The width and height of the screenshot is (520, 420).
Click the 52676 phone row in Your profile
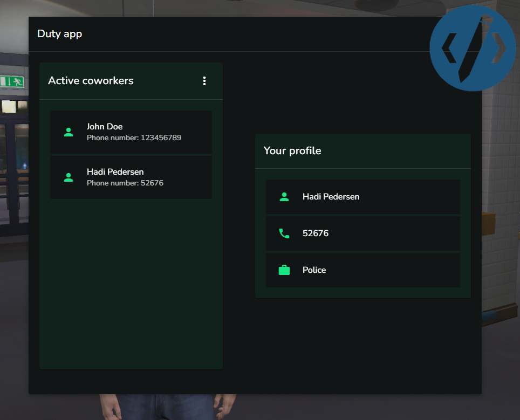(362, 233)
